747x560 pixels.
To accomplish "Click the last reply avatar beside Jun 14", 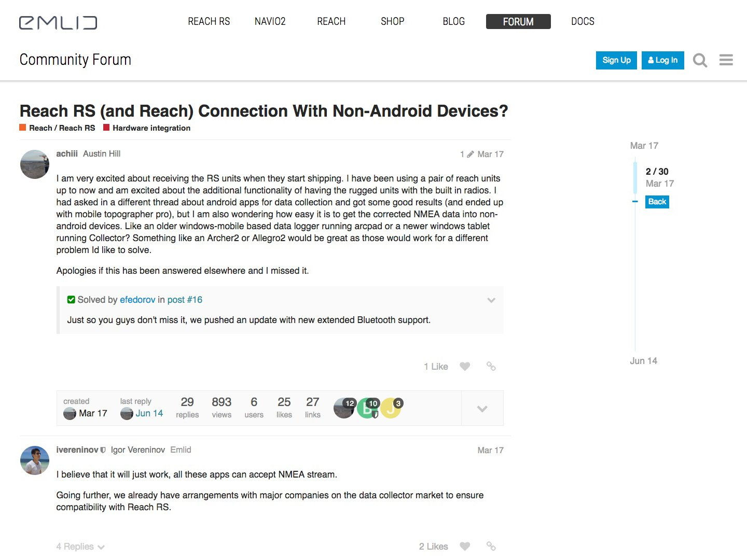I will [x=127, y=413].
